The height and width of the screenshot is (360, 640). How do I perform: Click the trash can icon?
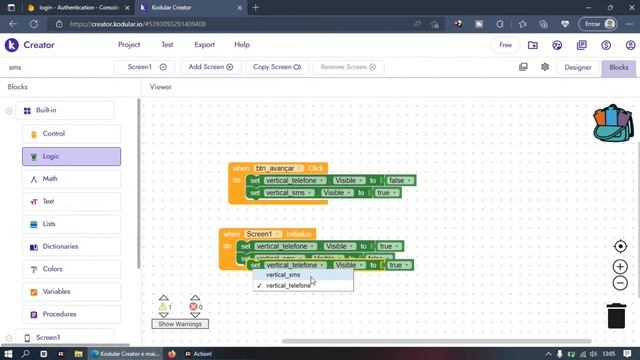[x=616, y=316]
